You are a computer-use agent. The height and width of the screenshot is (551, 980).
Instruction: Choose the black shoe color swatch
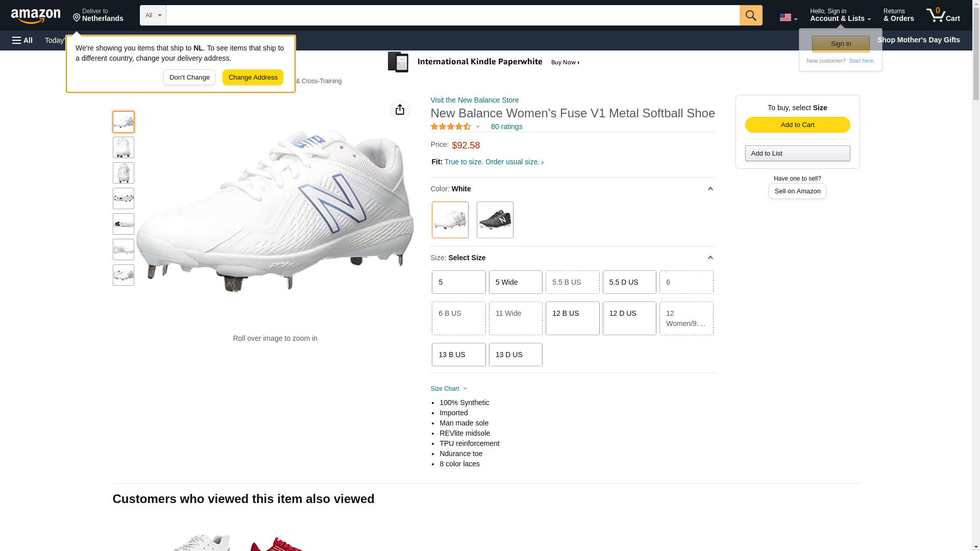495,220
